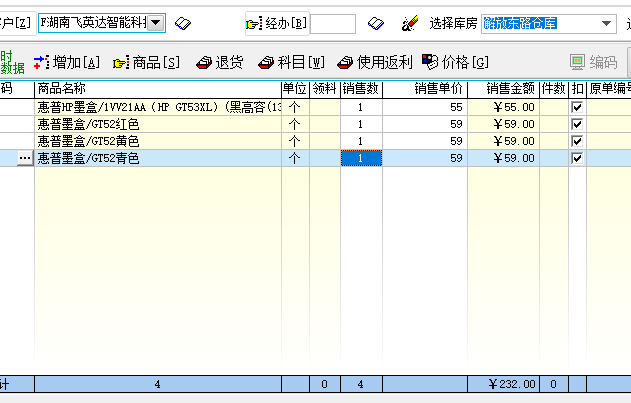Click the 经办[B] pointing hand button
This screenshot has width=631, height=403.
pos(277,23)
